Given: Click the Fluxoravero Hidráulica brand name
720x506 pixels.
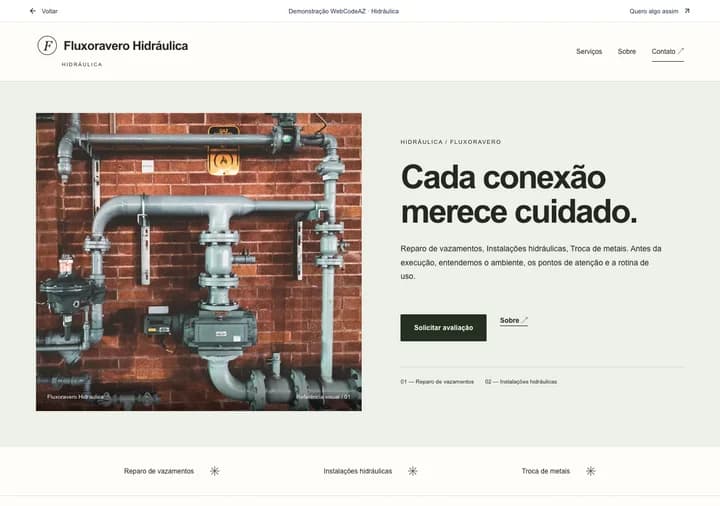Looking at the screenshot, I should pyautogui.click(x=126, y=46).
